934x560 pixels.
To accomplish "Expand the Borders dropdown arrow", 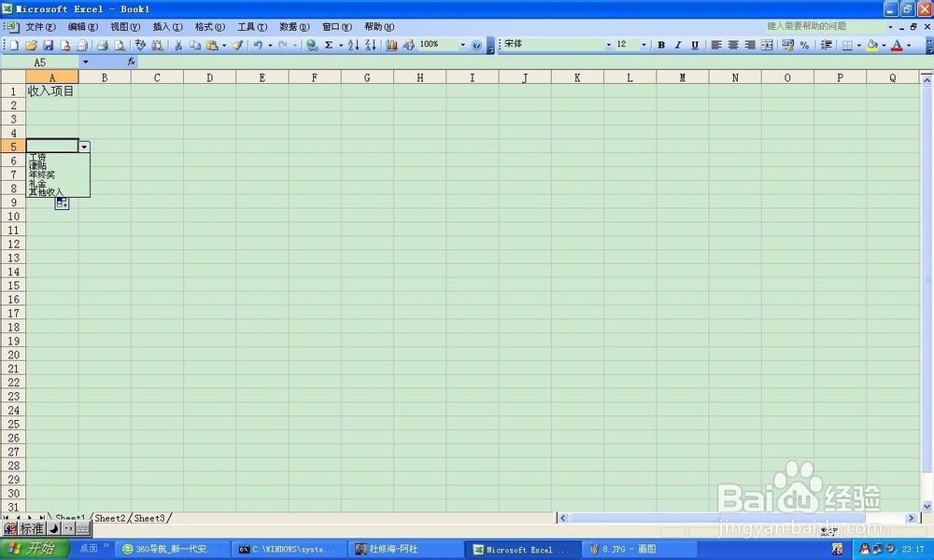I will [x=859, y=45].
